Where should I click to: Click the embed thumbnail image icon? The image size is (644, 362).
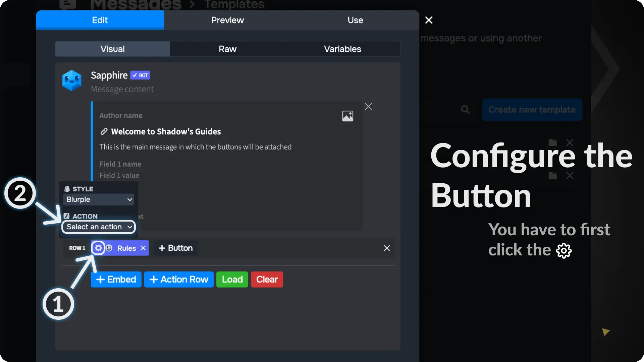(347, 116)
